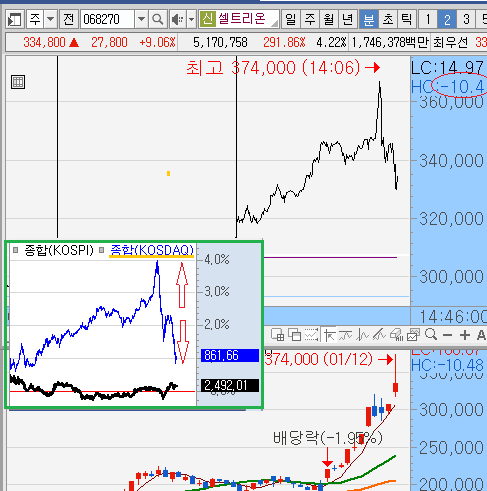Select the tick 틱 chart period
Screen dimensions: 487x491
coord(407,20)
